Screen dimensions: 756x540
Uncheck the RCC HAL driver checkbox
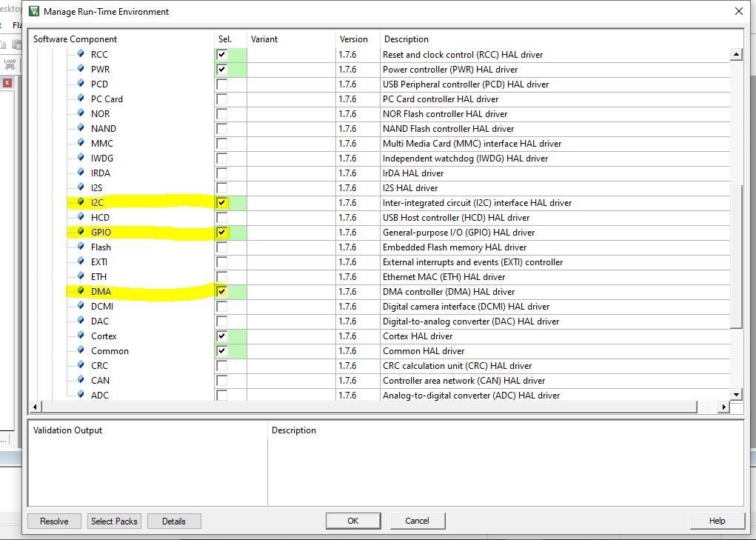click(222, 55)
